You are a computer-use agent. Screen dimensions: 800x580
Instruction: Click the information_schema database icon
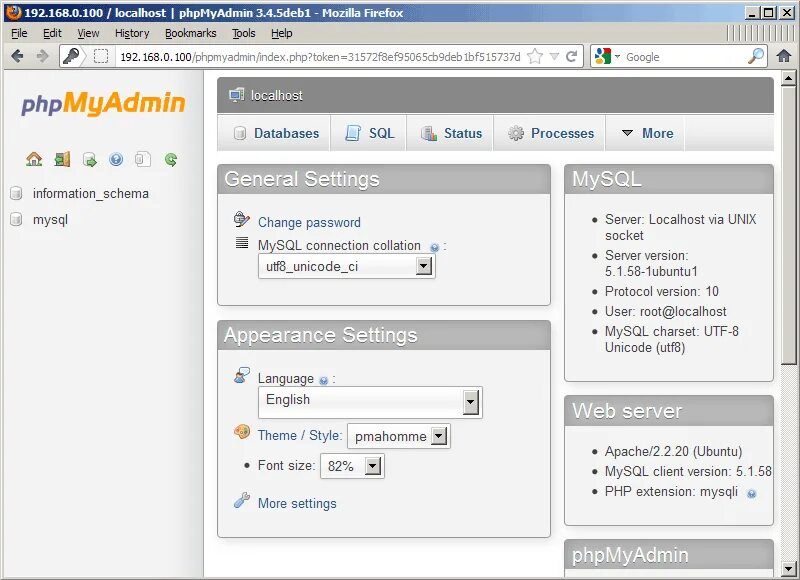[16, 193]
